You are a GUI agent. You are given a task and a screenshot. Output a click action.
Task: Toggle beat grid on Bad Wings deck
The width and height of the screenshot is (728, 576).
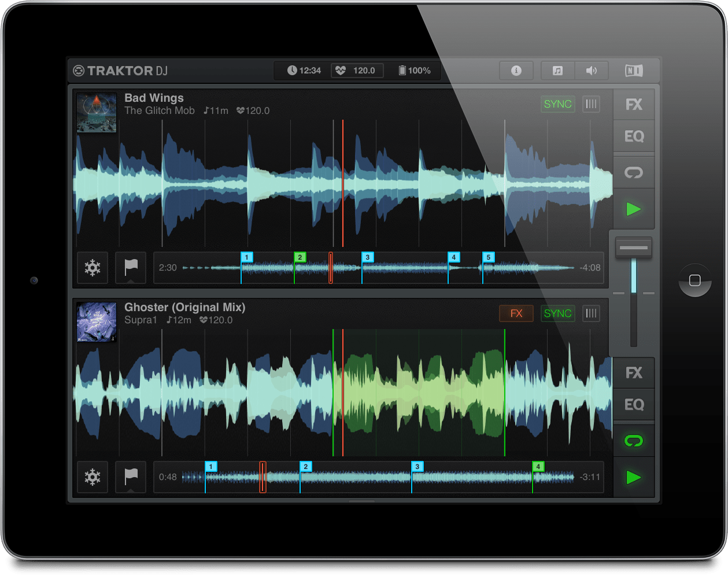(x=591, y=104)
